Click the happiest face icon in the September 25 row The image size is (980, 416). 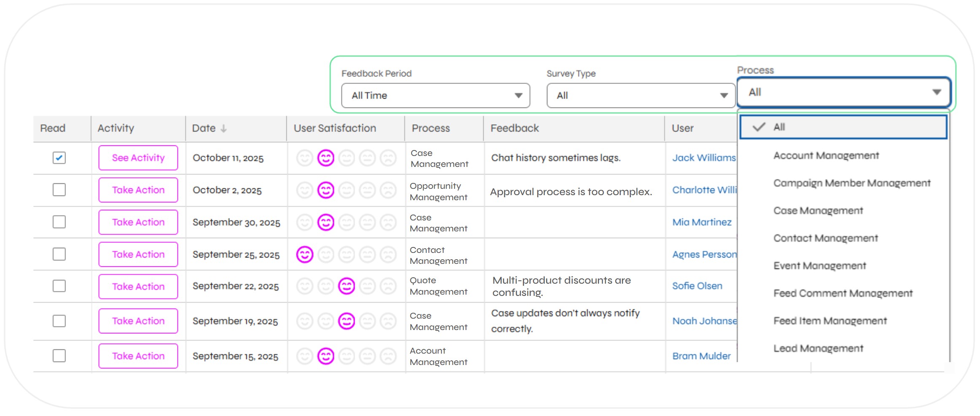coord(304,255)
